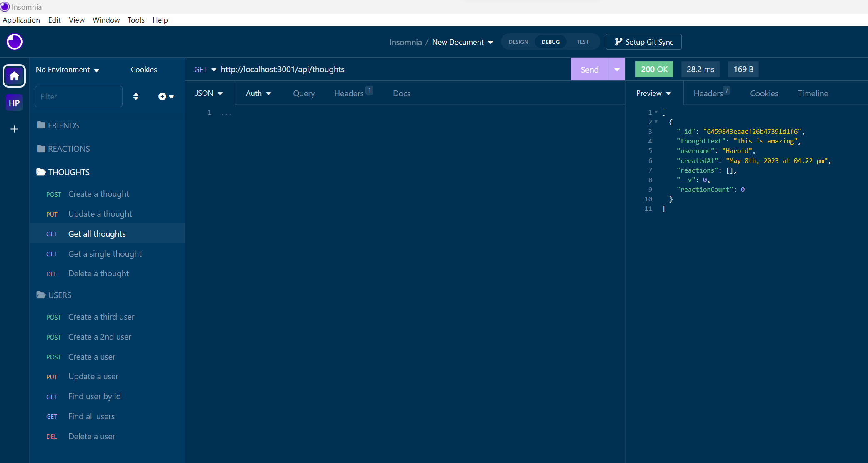The height and width of the screenshot is (463, 868).
Task: Open the No Environment dropdown
Action: (x=68, y=70)
